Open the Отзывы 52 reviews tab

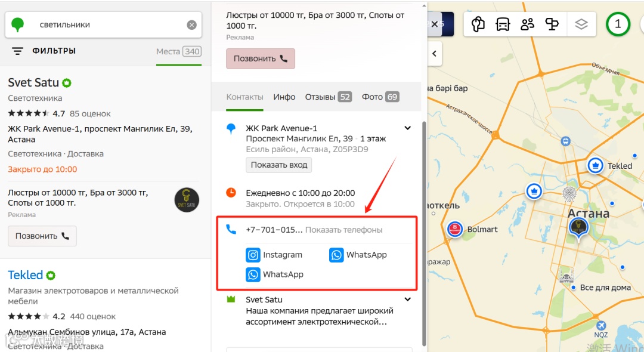click(x=328, y=97)
